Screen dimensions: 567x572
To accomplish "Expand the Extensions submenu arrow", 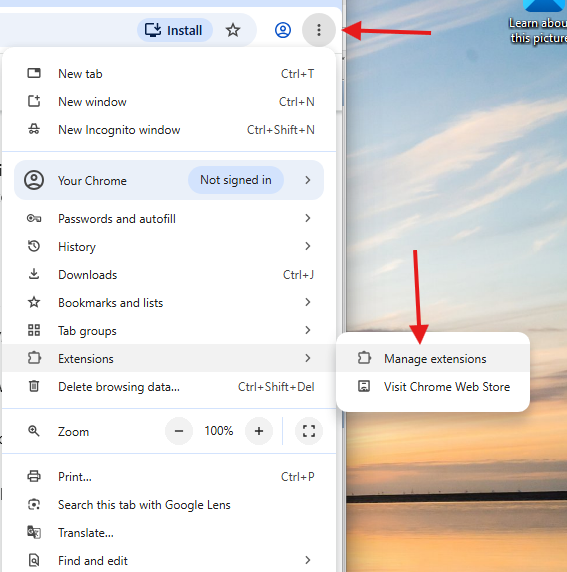I will tap(308, 358).
